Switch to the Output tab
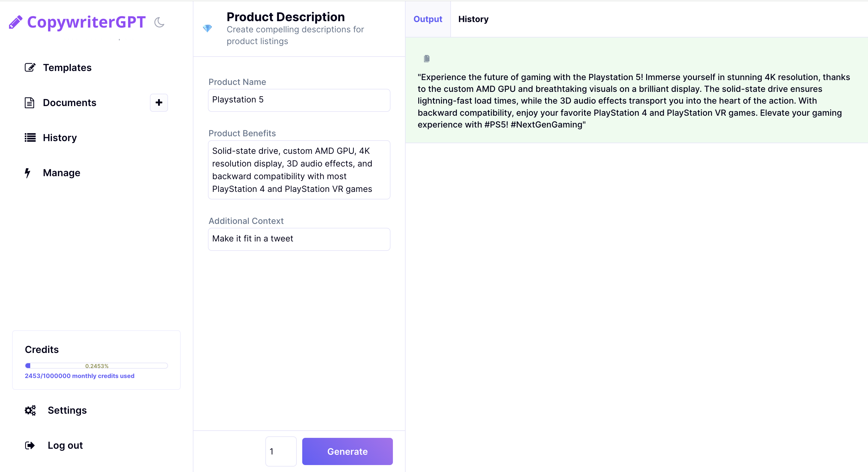Screen dimensions: 868x472 tap(428, 19)
